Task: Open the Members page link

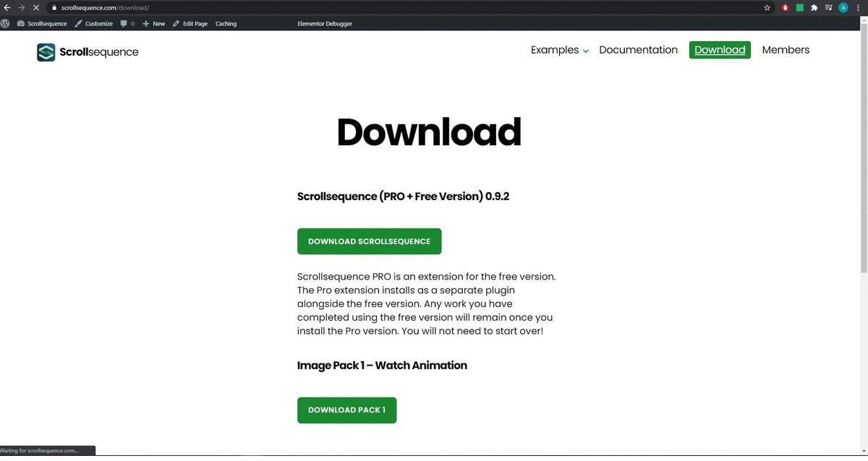Action: click(x=786, y=50)
